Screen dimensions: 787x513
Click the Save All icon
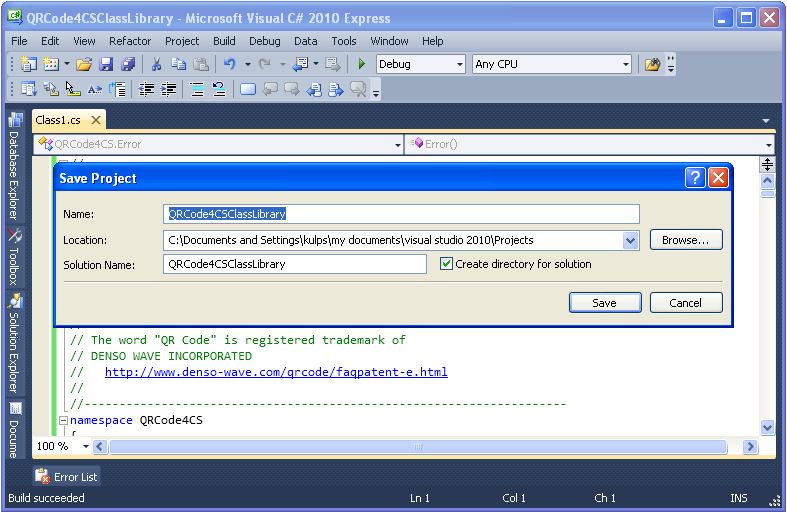coord(128,64)
